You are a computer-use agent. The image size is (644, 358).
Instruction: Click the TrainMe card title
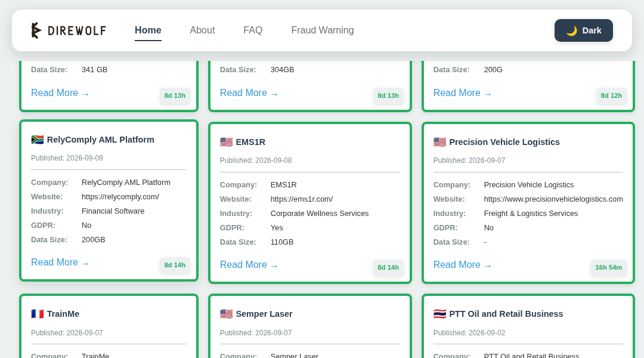click(x=63, y=314)
